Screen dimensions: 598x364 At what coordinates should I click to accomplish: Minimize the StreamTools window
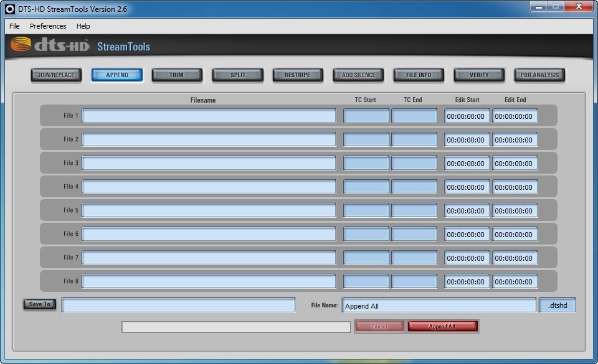(x=538, y=6)
